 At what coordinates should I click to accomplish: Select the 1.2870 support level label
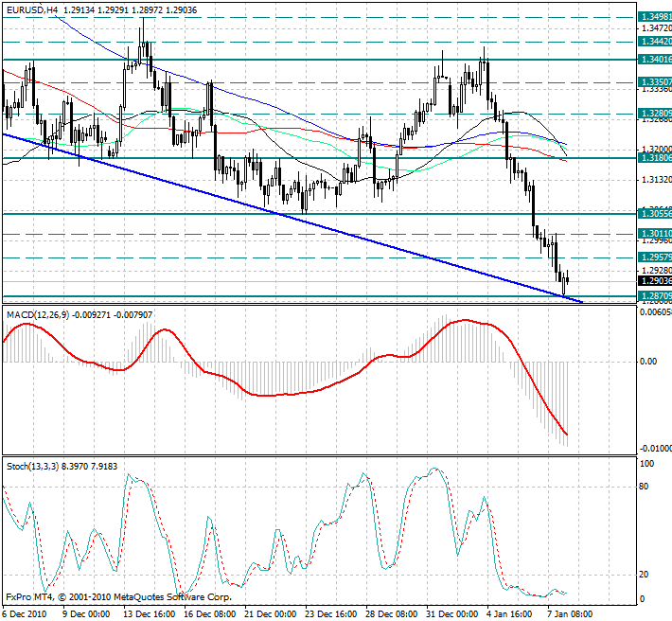tap(655, 296)
